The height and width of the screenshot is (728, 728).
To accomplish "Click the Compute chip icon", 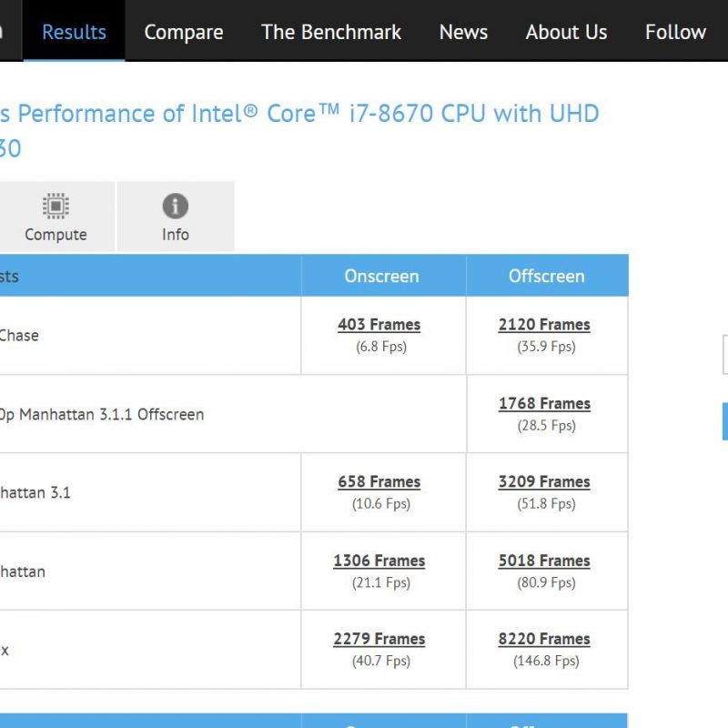I will point(56,206).
